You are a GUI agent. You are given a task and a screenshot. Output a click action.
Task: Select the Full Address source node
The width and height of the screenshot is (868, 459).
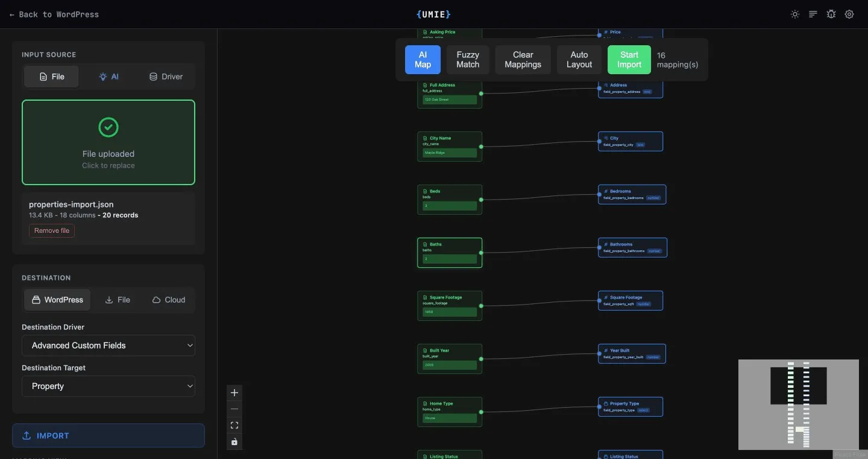[450, 93]
